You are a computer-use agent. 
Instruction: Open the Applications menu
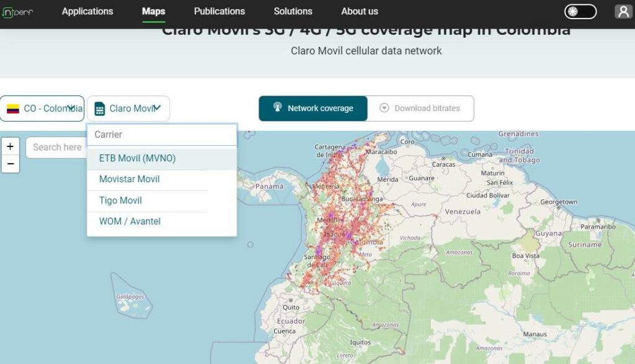[87, 11]
